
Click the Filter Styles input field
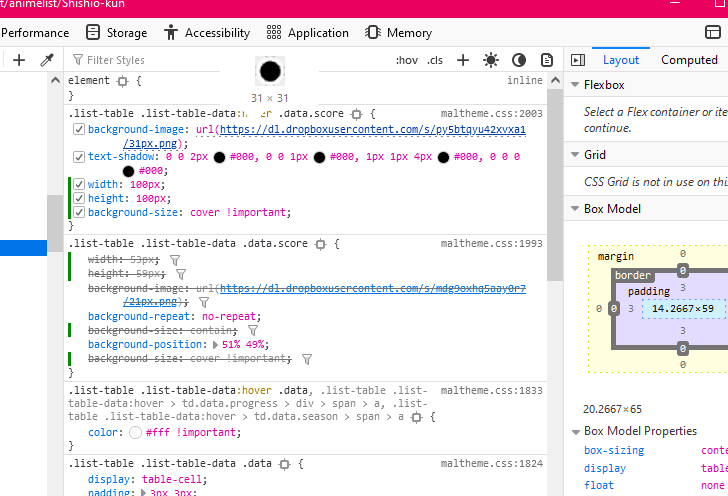pyautogui.click(x=150, y=60)
